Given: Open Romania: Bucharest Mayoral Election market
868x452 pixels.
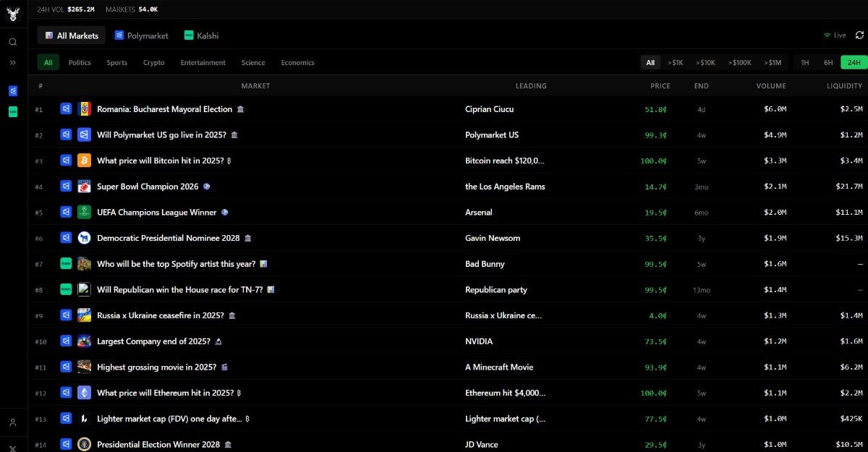Looking at the screenshot, I should pyautogui.click(x=165, y=109).
